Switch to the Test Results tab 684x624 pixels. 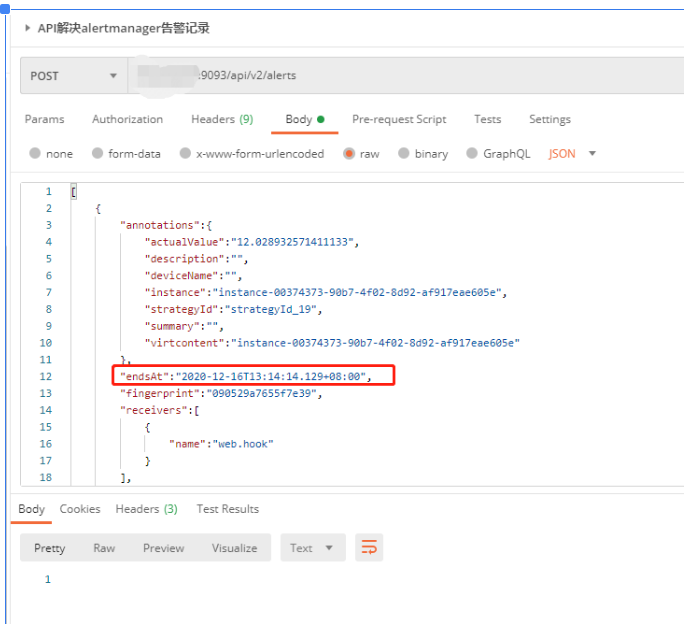tap(228, 509)
